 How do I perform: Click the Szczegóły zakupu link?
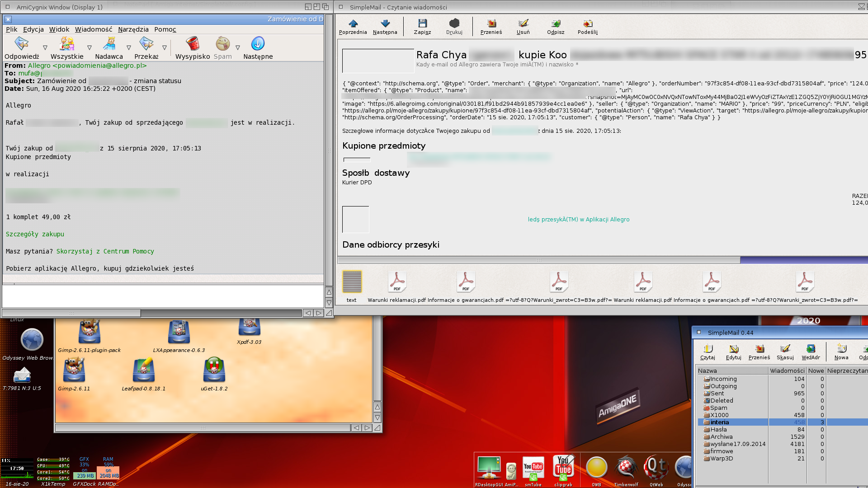(x=35, y=234)
